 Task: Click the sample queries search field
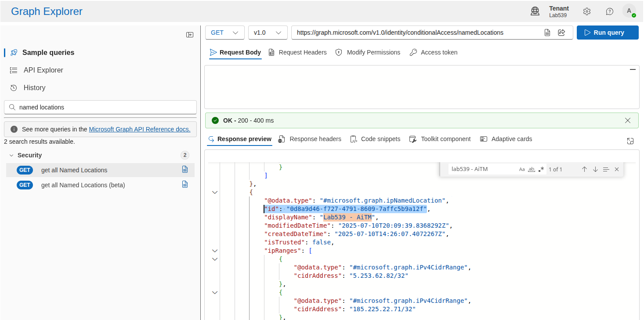click(105, 107)
